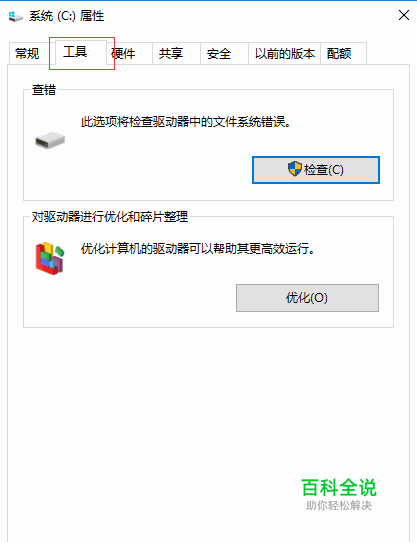The image size is (417, 542).
Task: Click the drive optimization description text
Action: coord(198,249)
